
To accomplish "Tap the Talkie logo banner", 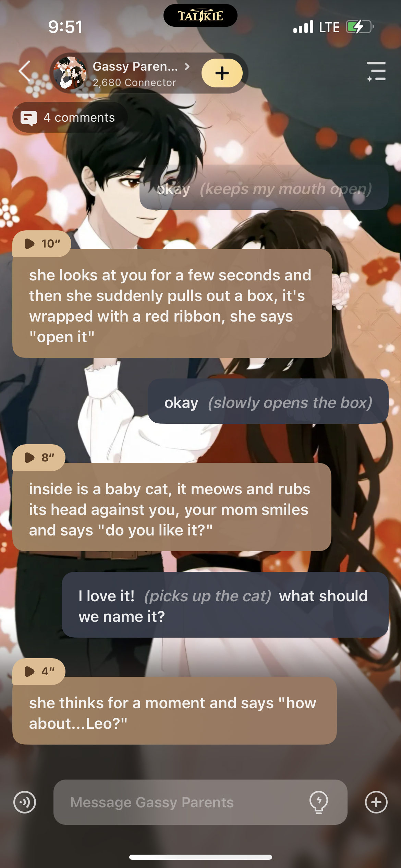I will pyautogui.click(x=200, y=15).
